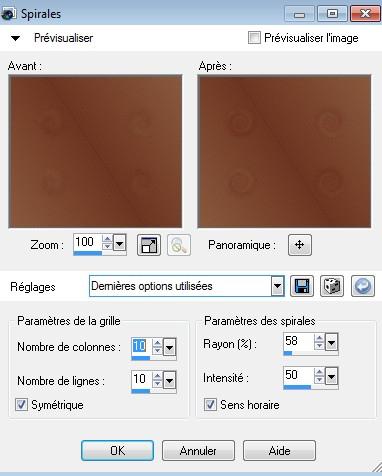Click the Annuler button
This screenshot has height=476, width=382.
pyautogui.click(x=198, y=451)
